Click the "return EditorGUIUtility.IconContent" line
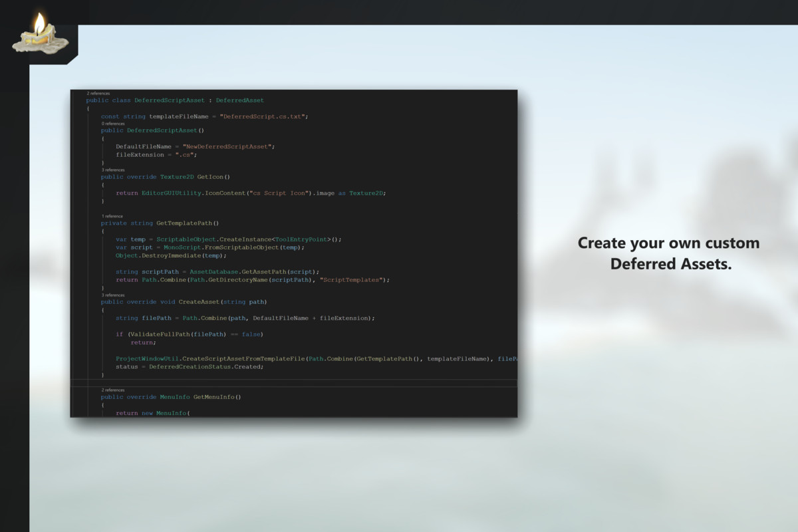Image resolution: width=798 pixels, height=532 pixels. click(x=251, y=193)
